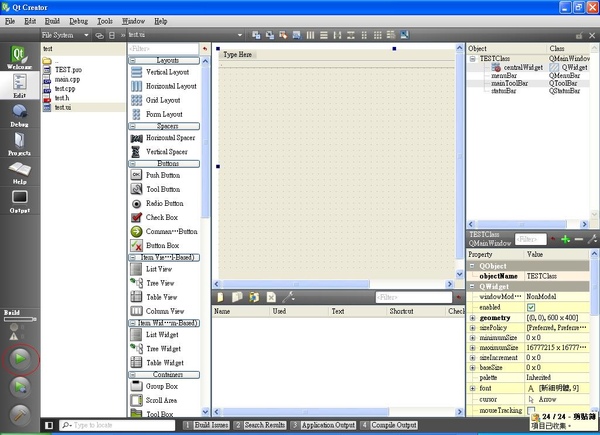Collapse the Layouts widget category

coord(132,60)
